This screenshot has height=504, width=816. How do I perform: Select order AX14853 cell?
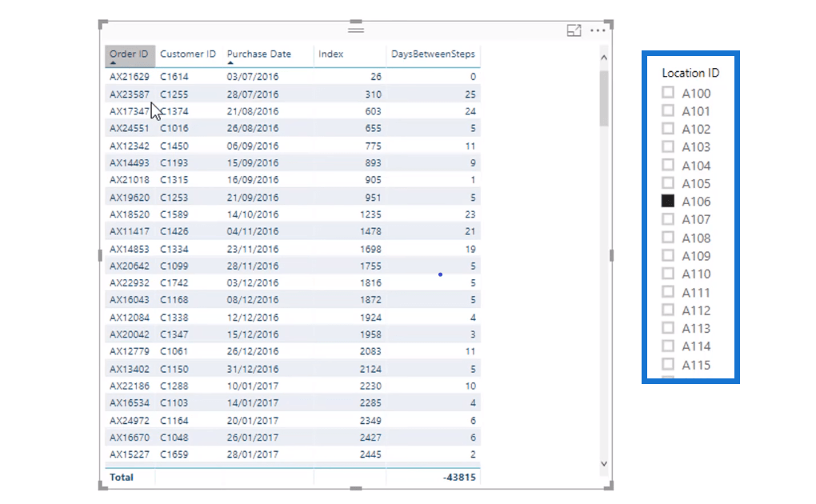pos(130,249)
